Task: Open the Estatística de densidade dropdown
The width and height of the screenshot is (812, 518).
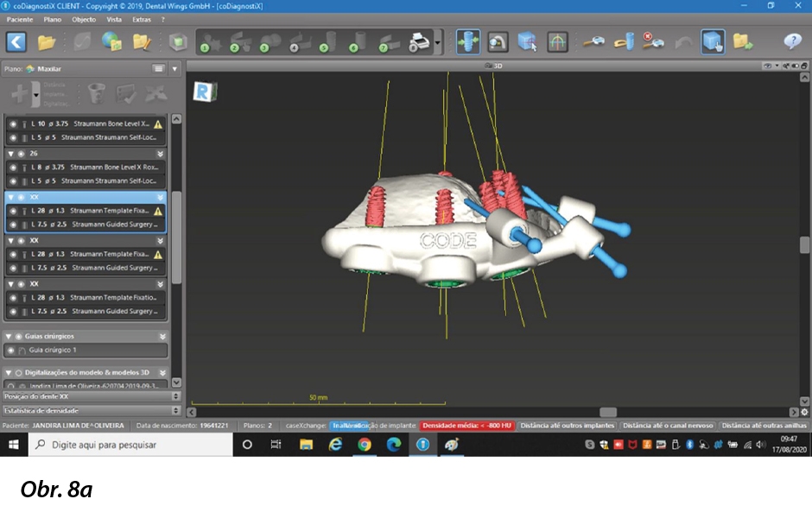Action: tap(176, 410)
